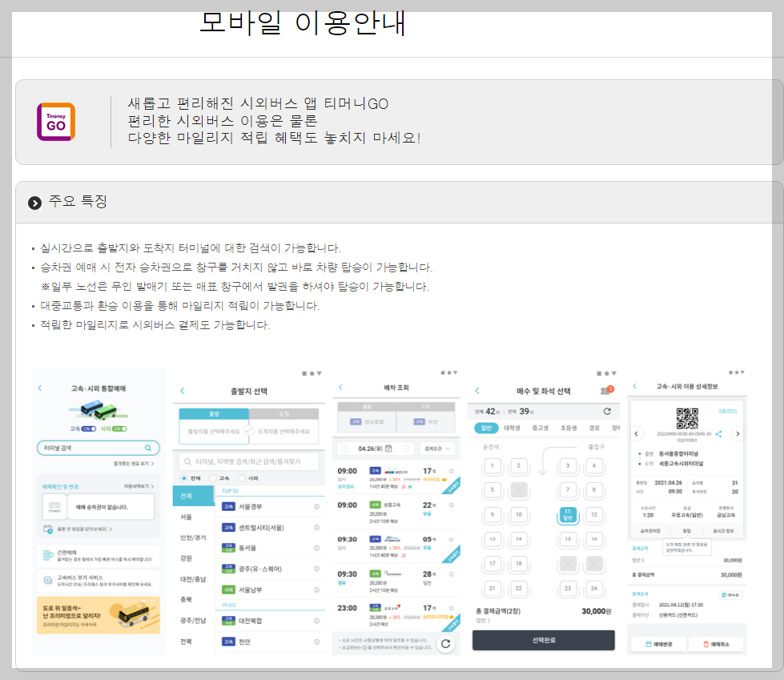Click the 예매취소 button
Viewport: 784px width, 680px height.
pyautogui.click(x=716, y=644)
